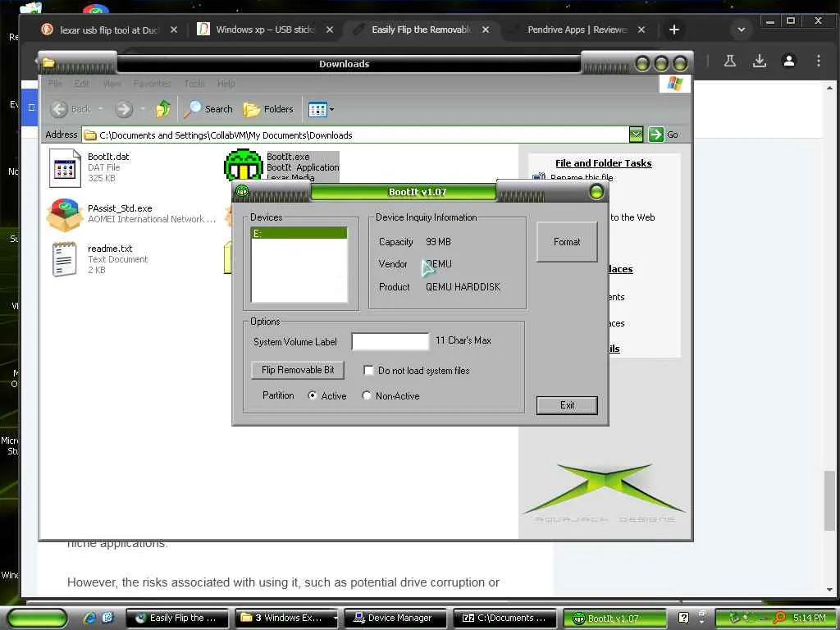Open the Help menu in Explorer

(226, 83)
